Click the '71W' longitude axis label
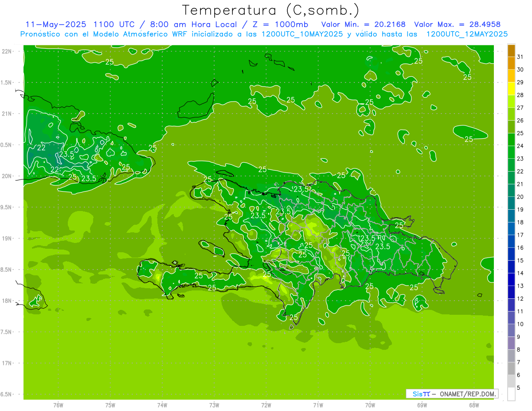Screen dimensions: 532x411 coord(318,405)
